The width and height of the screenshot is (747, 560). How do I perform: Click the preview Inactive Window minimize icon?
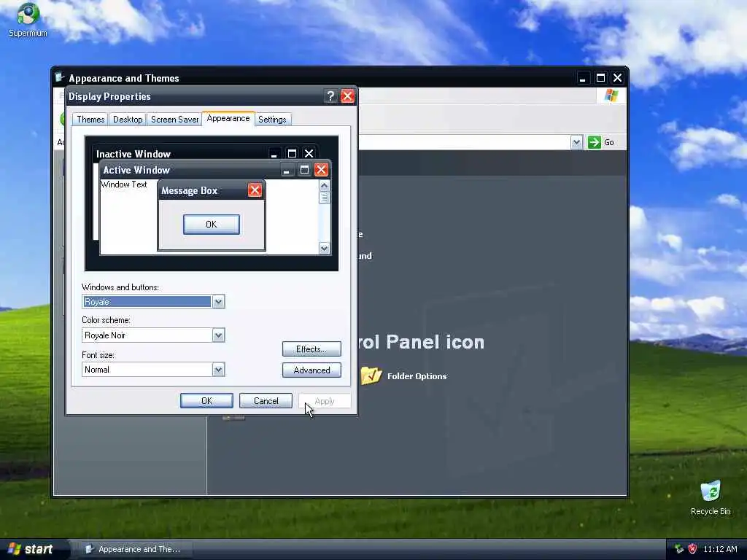point(274,153)
